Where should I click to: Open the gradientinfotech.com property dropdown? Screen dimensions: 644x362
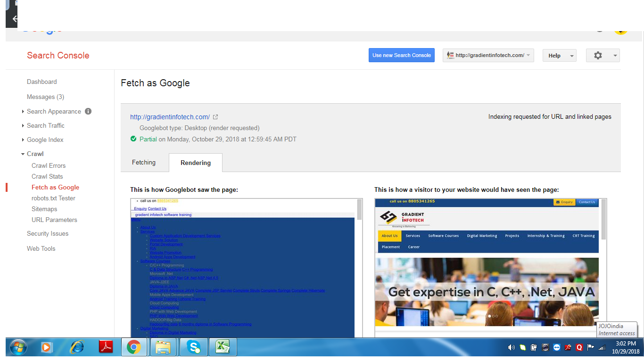click(488, 55)
